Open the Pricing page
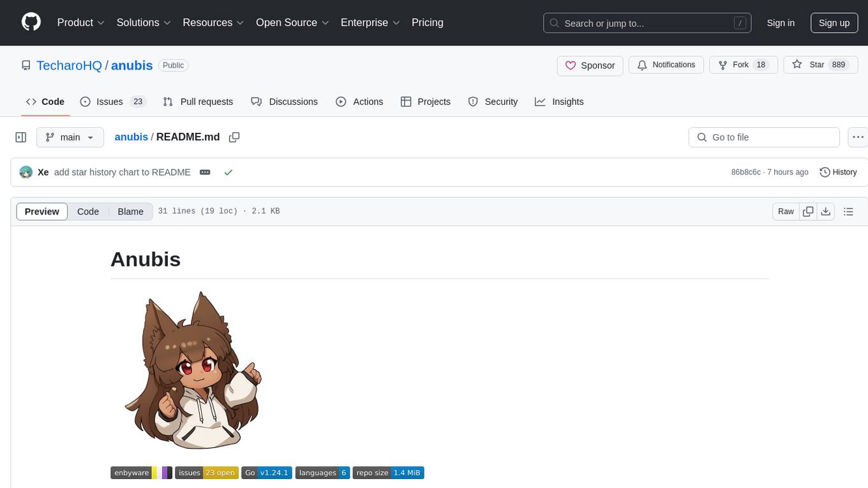868x488 pixels. [x=428, y=22]
